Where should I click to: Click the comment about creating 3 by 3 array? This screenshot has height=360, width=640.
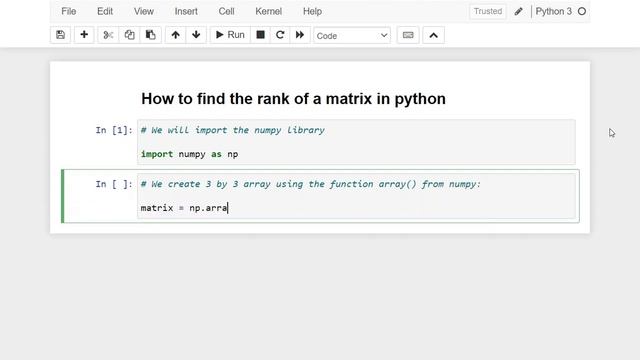click(311, 184)
